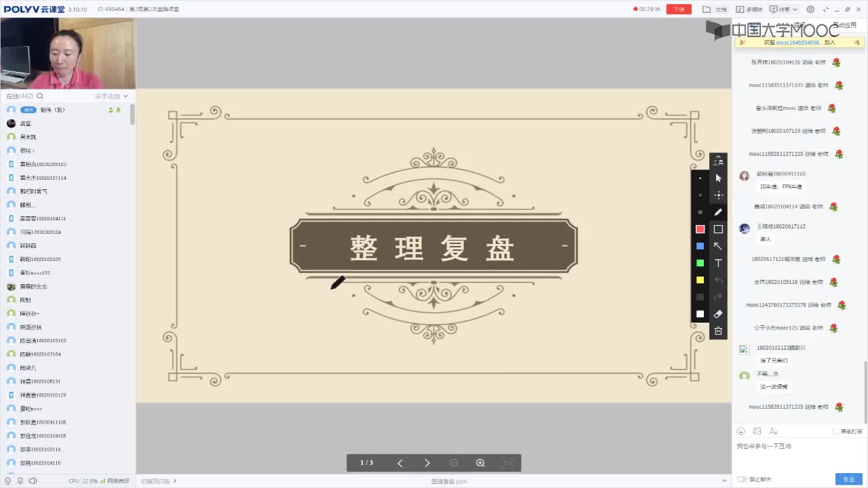This screenshot has height=488, width=868.
Task: Clear all annotations with trash icon
Action: pyautogui.click(x=718, y=331)
